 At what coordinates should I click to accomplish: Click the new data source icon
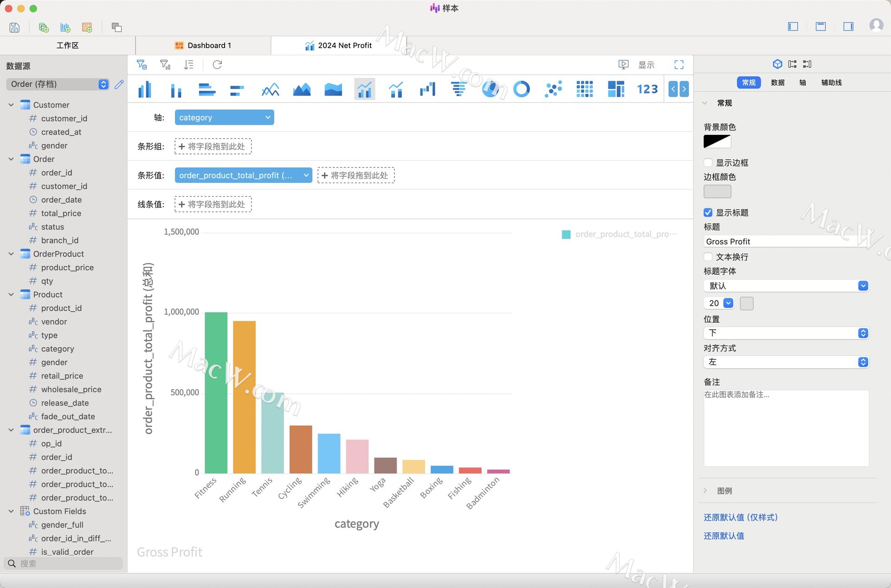[x=44, y=27]
